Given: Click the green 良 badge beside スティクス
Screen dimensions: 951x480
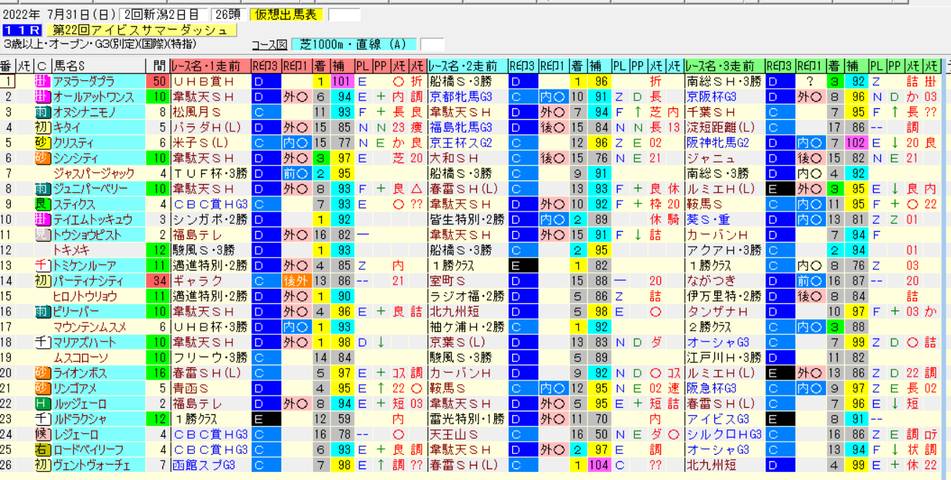Looking at the screenshot, I should (41, 204).
